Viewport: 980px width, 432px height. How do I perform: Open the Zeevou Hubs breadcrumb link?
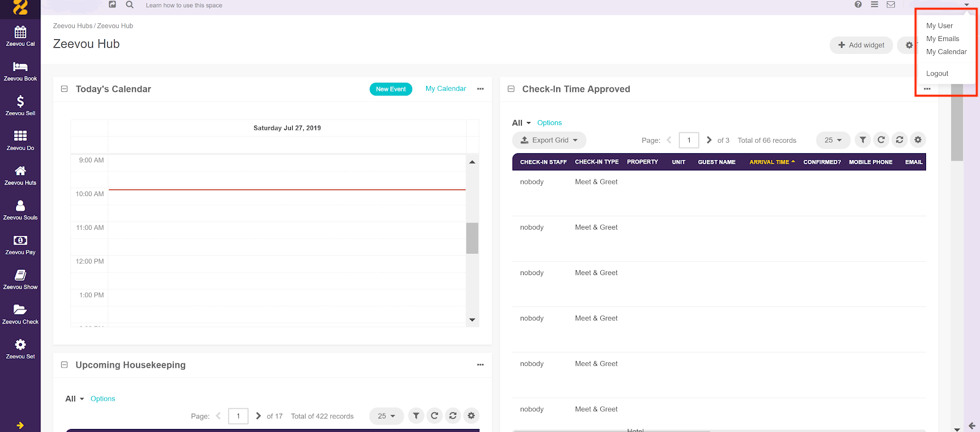[x=73, y=26]
